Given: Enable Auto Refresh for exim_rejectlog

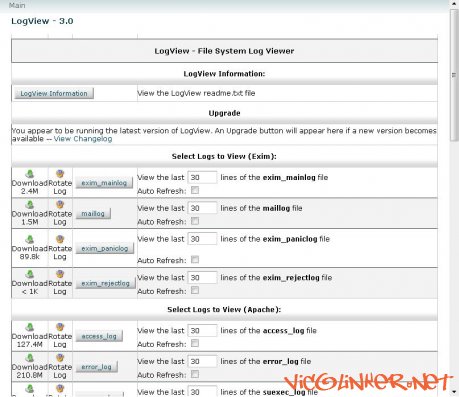Looking at the screenshot, I should (x=195, y=290).
